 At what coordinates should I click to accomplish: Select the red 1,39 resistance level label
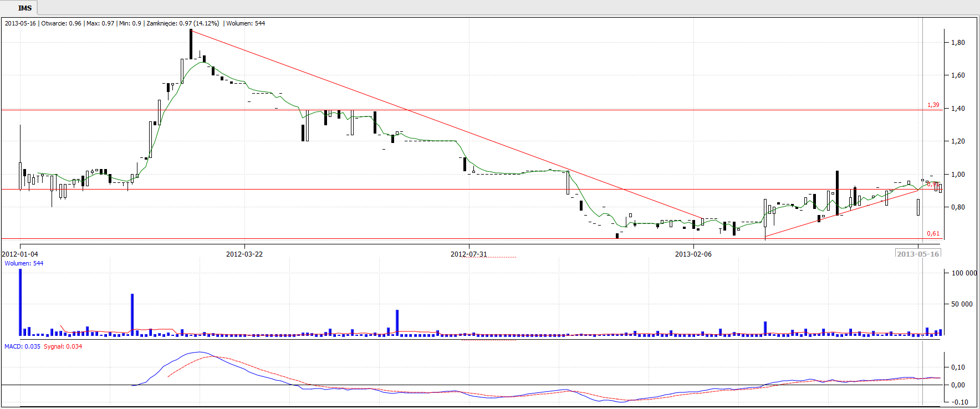933,105
